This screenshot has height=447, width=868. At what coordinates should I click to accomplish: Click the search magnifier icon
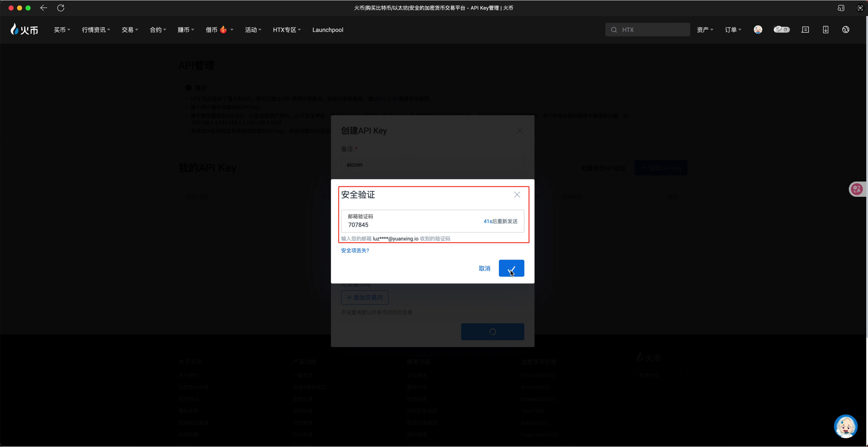click(x=614, y=30)
